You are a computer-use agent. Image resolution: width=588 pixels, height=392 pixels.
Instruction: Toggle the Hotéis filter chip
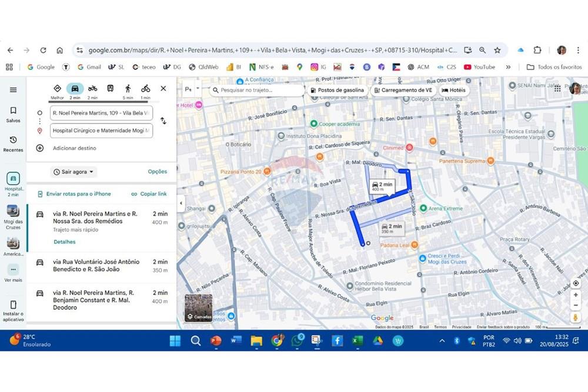click(453, 90)
